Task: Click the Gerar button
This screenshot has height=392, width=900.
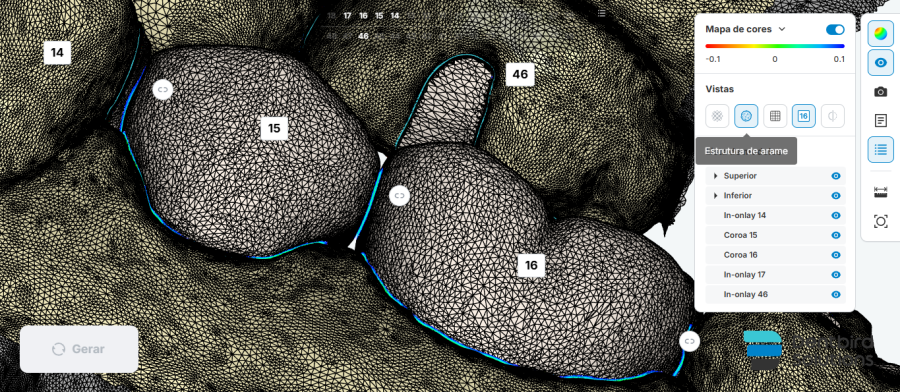Action: (x=79, y=349)
